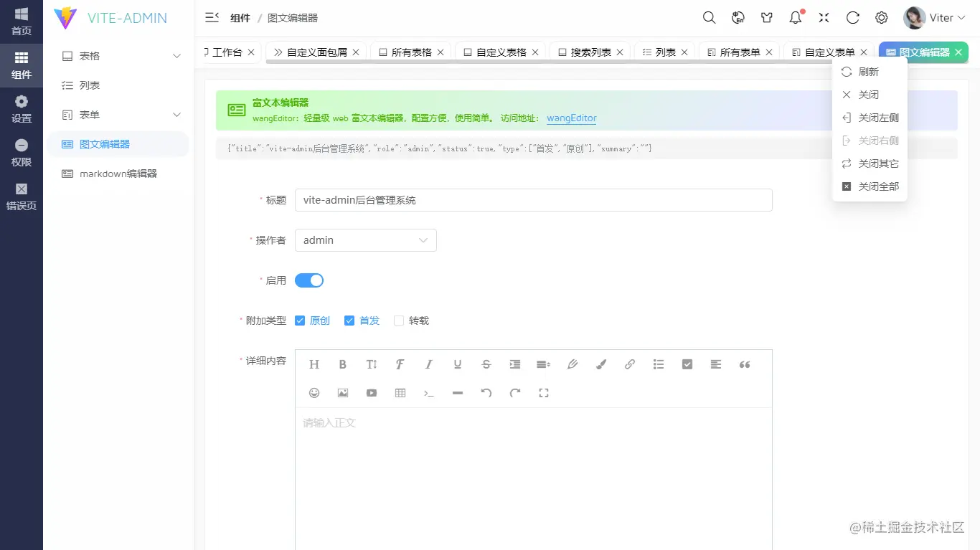Toggle bold formatting in the rich text editor
Screen dimensions: 980x550
pyautogui.click(x=342, y=364)
